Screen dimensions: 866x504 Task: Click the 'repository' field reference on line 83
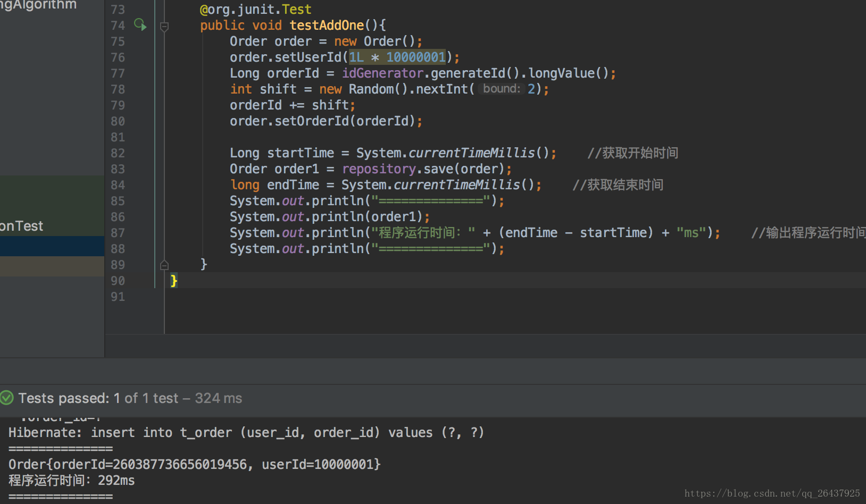click(x=379, y=169)
